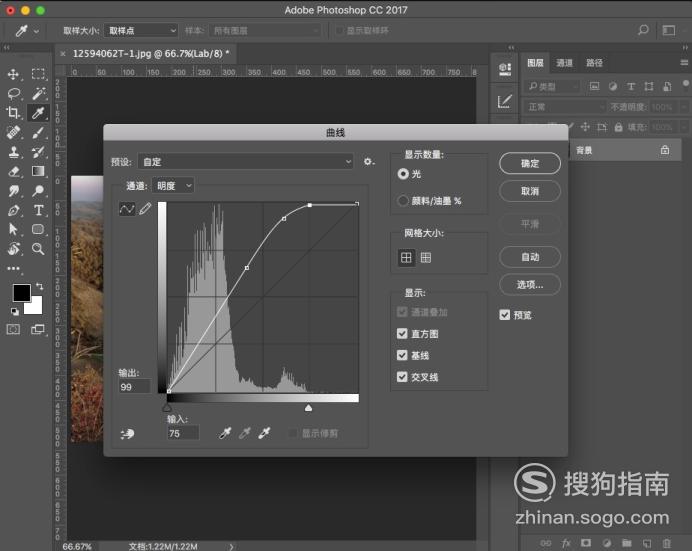The width and height of the screenshot is (692, 551).
Task: Toggle the Histogram checkbox
Action: 402,334
